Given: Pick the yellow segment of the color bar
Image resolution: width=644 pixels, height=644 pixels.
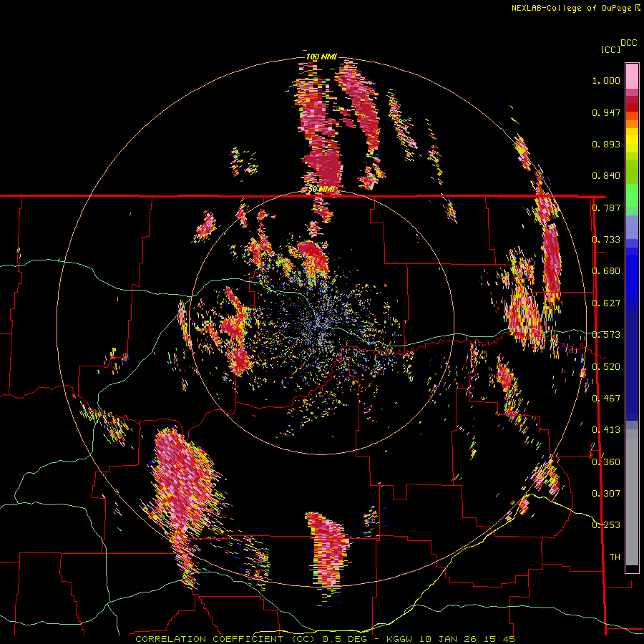Looking at the screenshot, I should coord(632,140).
